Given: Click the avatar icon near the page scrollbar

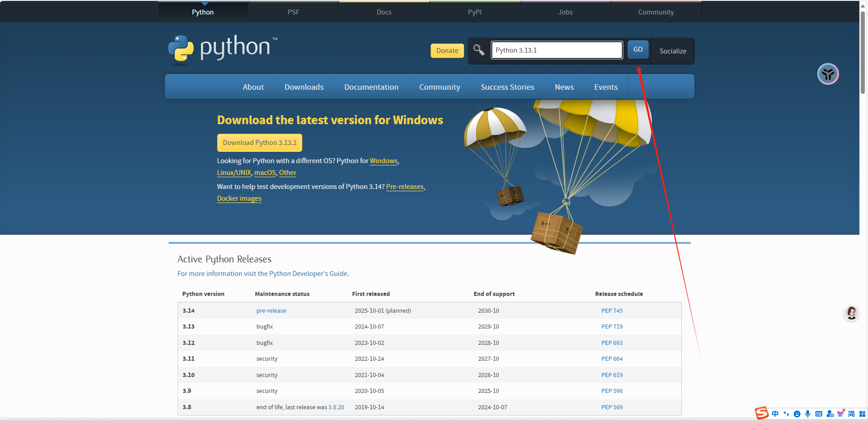Looking at the screenshot, I should tap(852, 313).
